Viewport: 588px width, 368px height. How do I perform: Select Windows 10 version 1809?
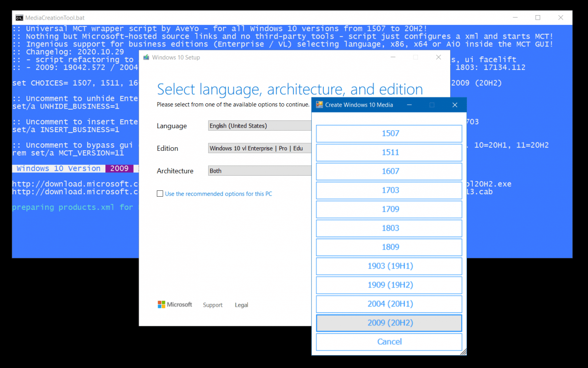(389, 247)
